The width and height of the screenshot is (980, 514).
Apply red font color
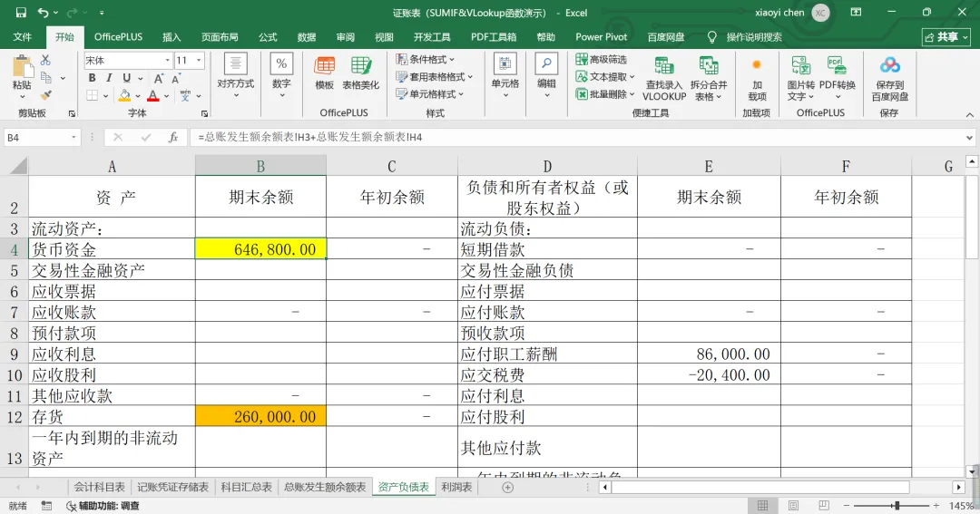click(x=153, y=95)
